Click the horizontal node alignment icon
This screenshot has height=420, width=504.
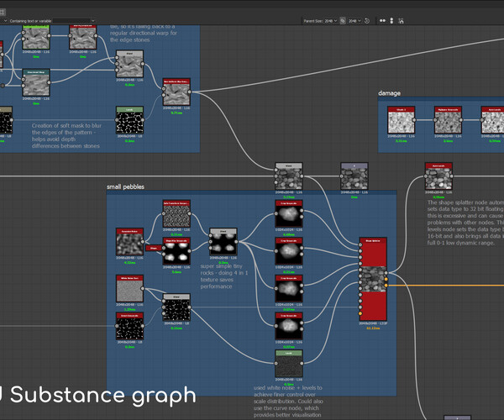coord(382,21)
